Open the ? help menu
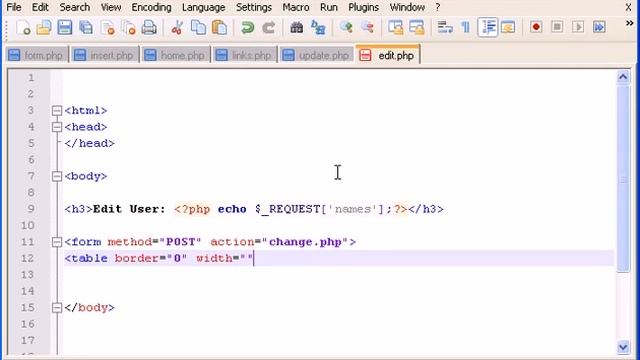Viewport: 640px width, 360px height. coord(438,7)
